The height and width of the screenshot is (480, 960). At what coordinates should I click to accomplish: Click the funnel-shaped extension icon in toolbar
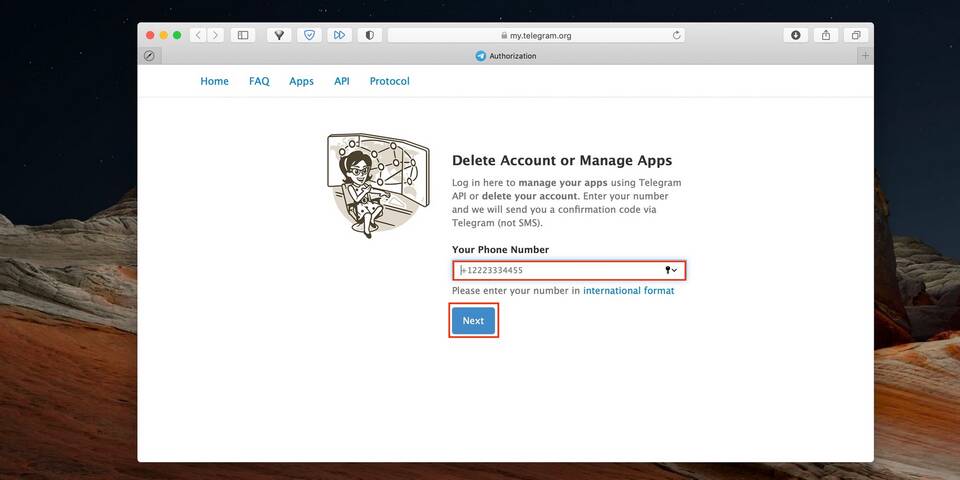tap(279, 35)
